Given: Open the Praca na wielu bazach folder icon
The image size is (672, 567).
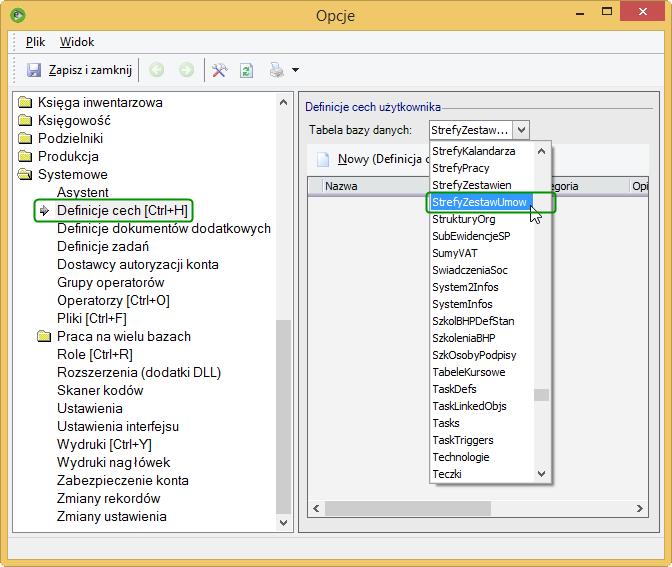Looking at the screenshot, I should [x=44, y=336].
